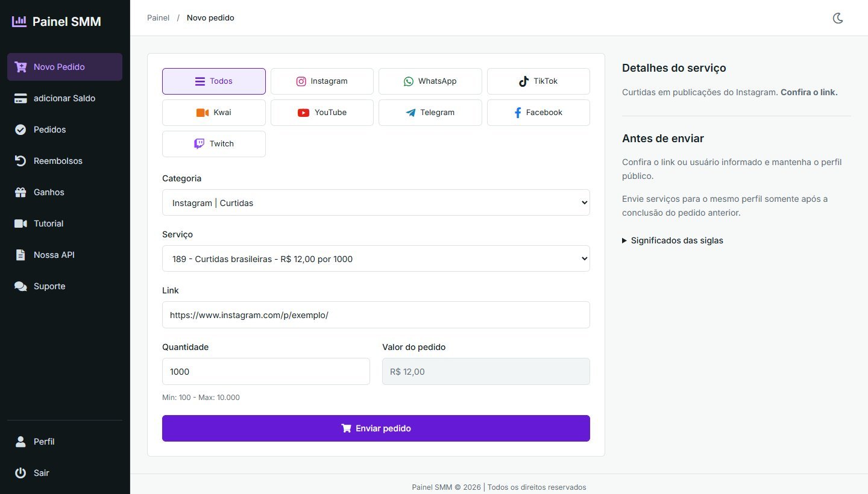Filter services by Facebook
The image size is (868, 494).
(x=538, y=113)
